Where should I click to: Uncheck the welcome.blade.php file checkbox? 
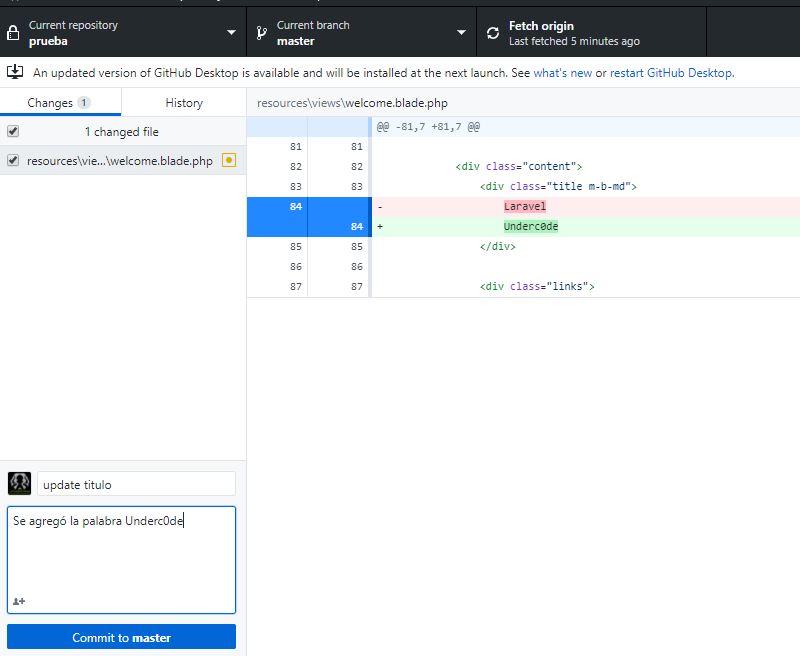[x=13, y=160]
